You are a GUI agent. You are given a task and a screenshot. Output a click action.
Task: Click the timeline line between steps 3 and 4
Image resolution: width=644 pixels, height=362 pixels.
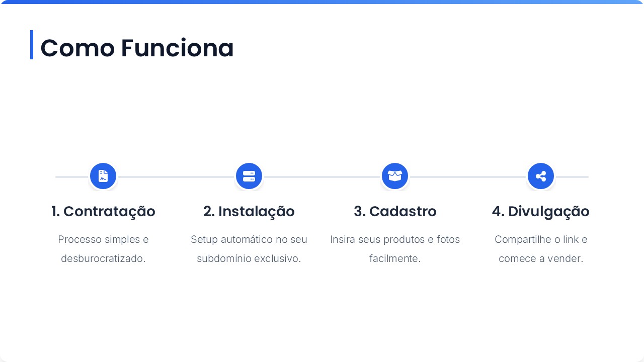click(468, 177)
